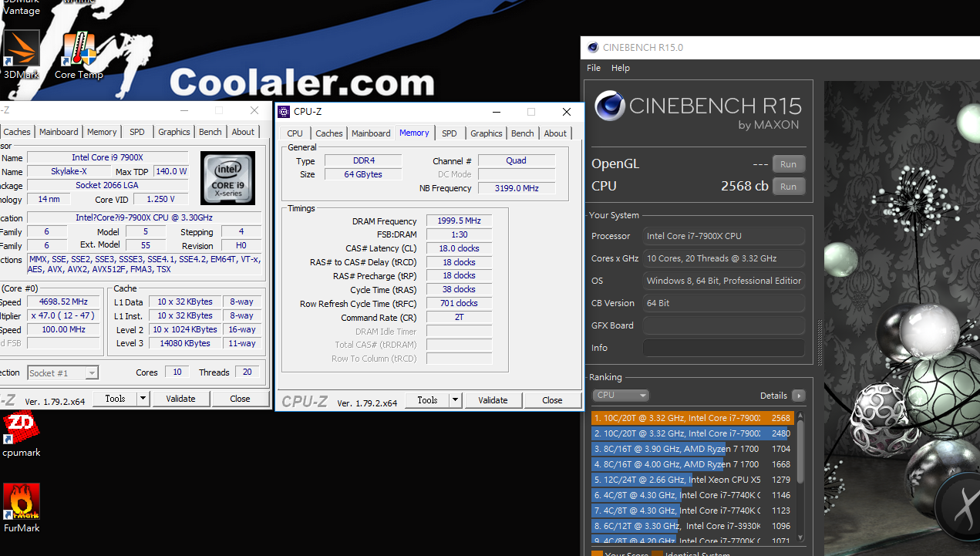Click the Row Refresh Cycle Time value 701 clocks
Screen dimensions: 980x556
459,304
